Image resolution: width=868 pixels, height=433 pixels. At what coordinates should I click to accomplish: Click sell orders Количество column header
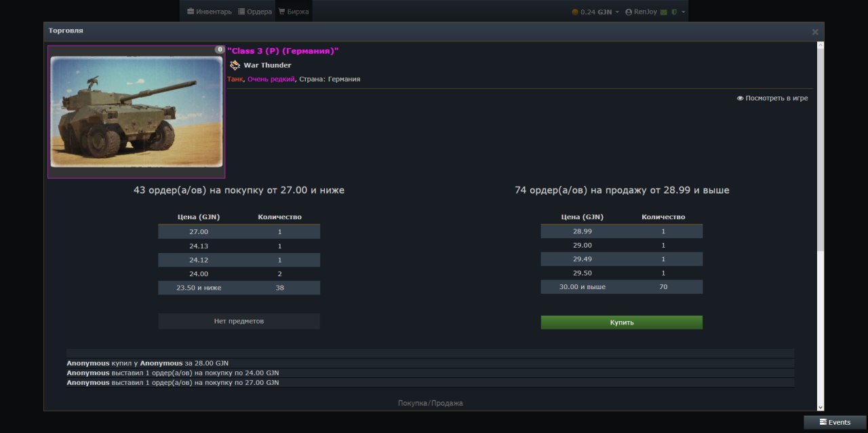(663, 217)
